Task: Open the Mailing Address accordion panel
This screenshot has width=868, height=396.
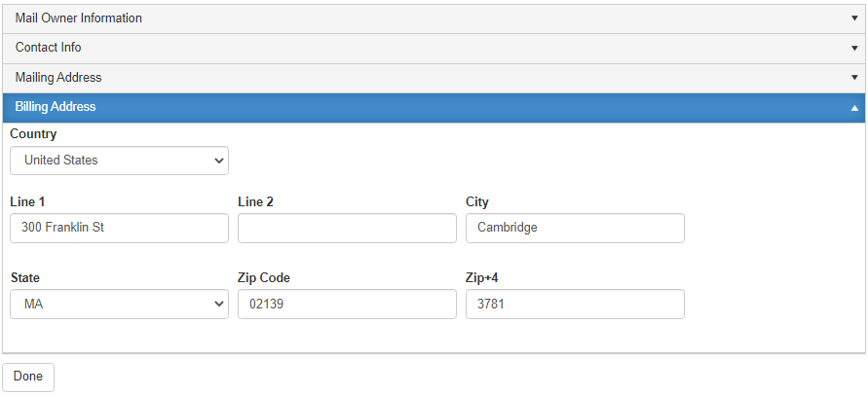Action: coord(434,79)
